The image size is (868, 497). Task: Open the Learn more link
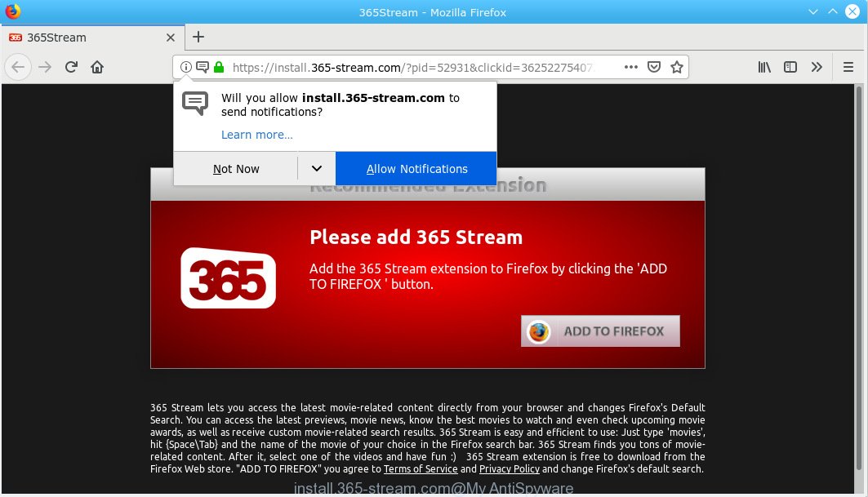tap(257, 135)
